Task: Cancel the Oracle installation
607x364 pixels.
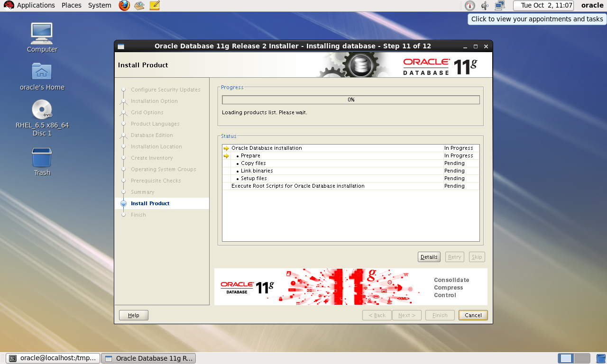Action: click(473, 315)
